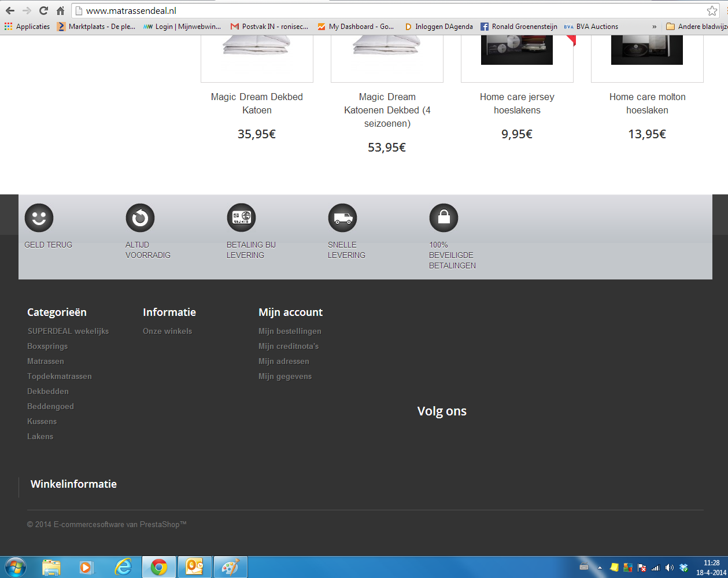
Task: Open the Boxsprings category link
Action: tap(47, 346)
